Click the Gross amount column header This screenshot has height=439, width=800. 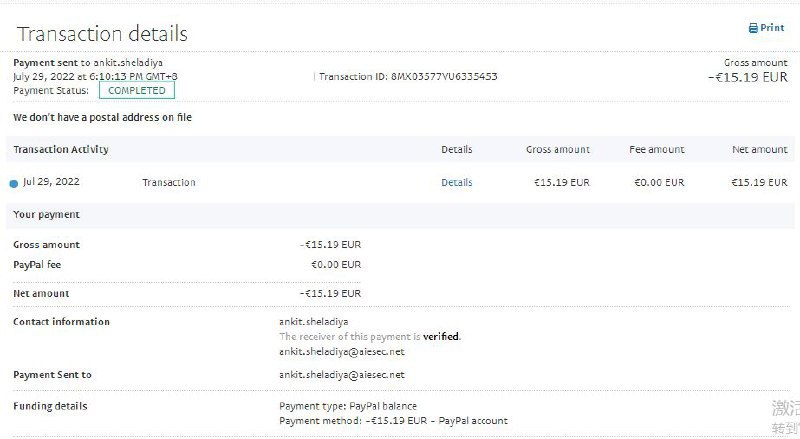click(558, 149)
